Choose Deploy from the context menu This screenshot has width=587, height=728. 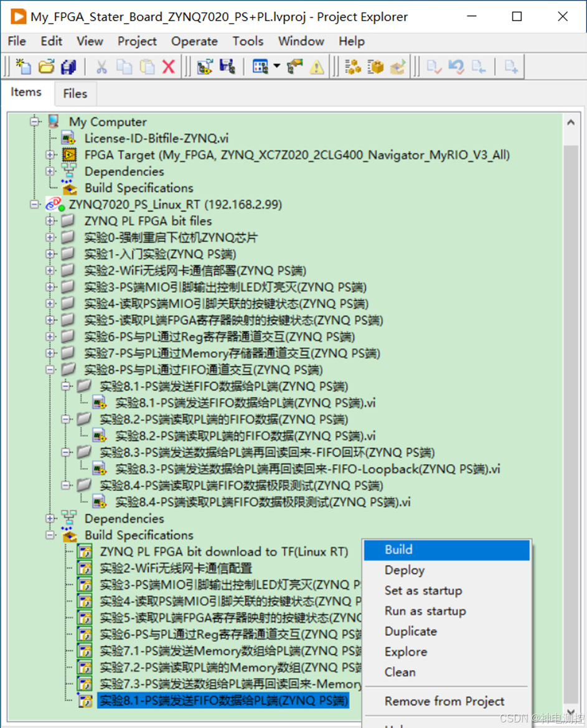coord(446,570)
